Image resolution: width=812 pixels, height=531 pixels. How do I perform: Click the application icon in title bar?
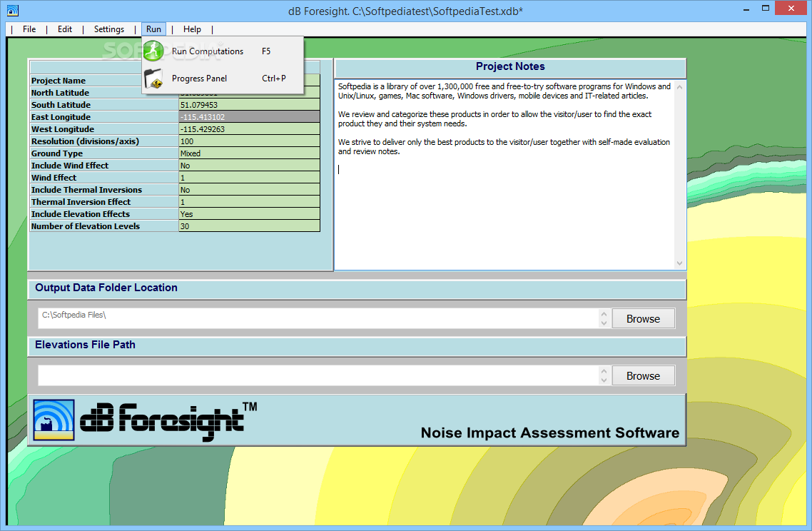12,11
